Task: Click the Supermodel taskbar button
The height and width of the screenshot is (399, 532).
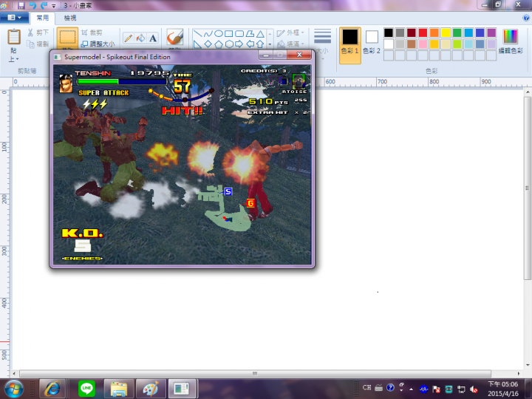Action: point(183,389)
